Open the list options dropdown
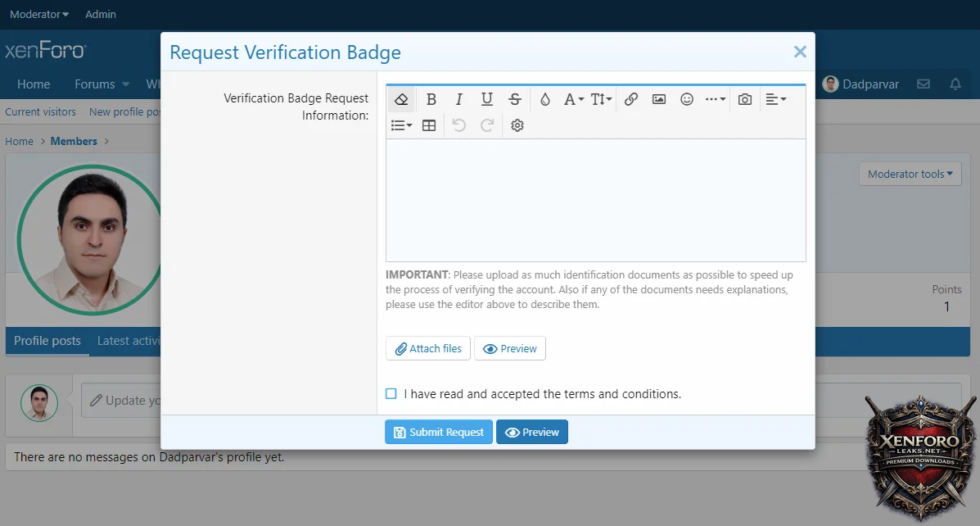This screenshot has height=526, width=980. [x=401, y=125]
